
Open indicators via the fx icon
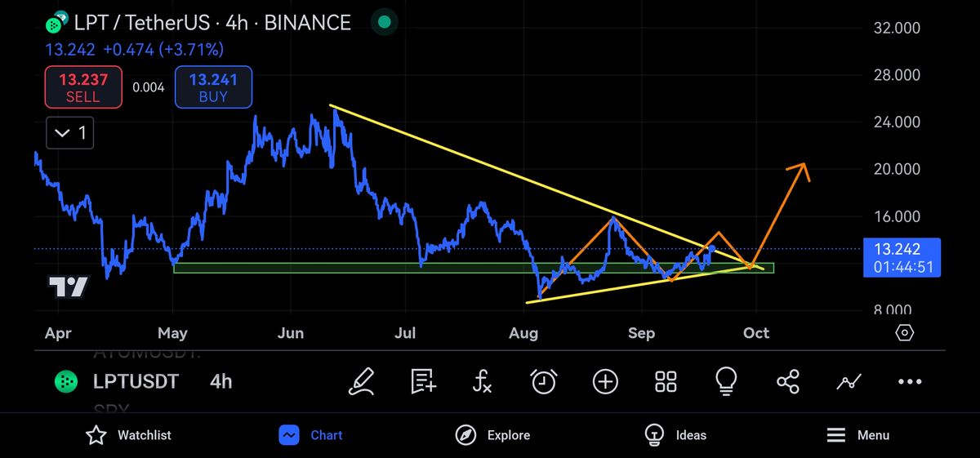[483, 381]
